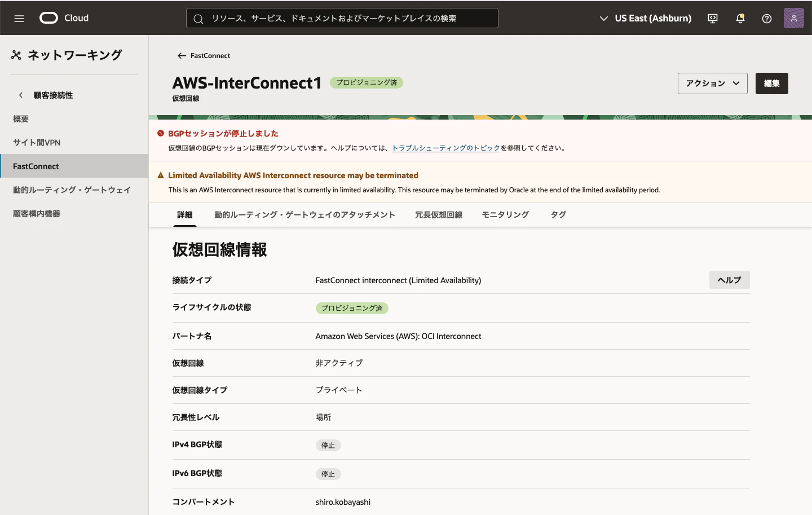Screen dimensions: 812x515
Task: Open the help question mark icon
Action: tap(767, 19)
